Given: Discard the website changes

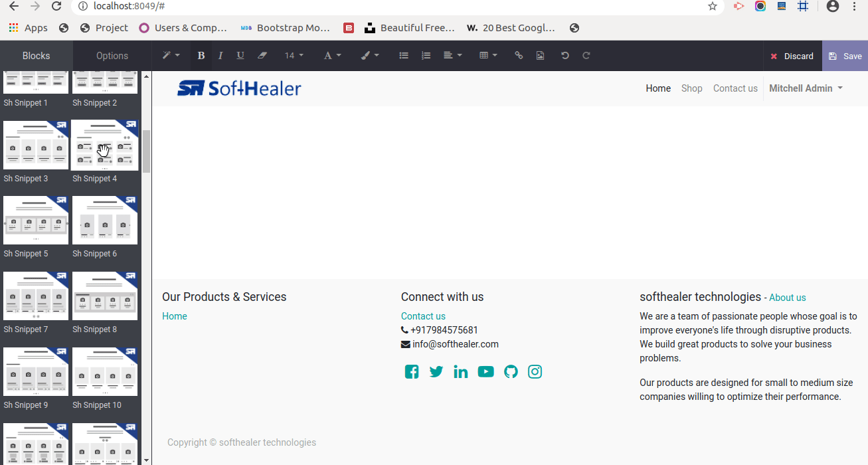Looking at the screenshot, I should click(x=792, y=56).
